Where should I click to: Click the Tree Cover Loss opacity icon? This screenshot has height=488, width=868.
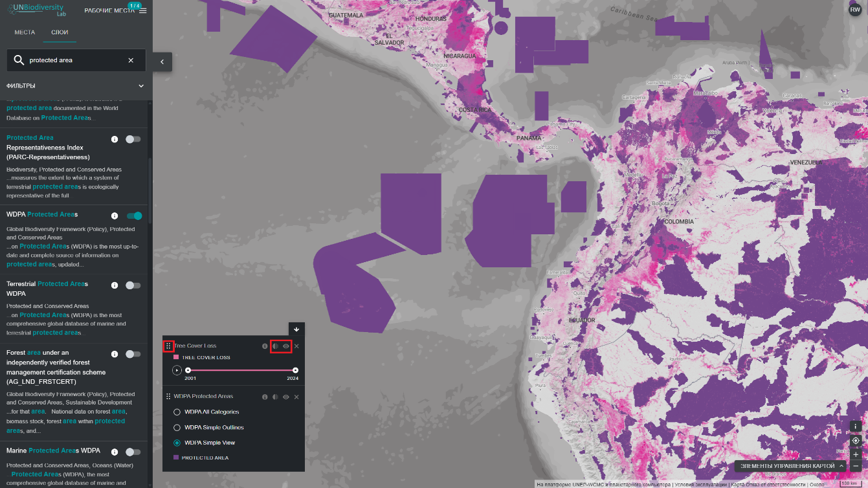click(x=275, y=346)
